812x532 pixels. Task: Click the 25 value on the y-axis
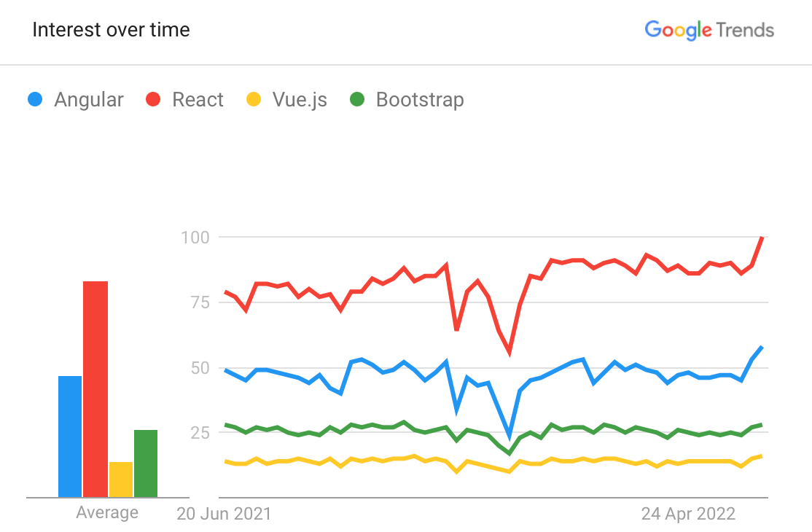(200, 432)
